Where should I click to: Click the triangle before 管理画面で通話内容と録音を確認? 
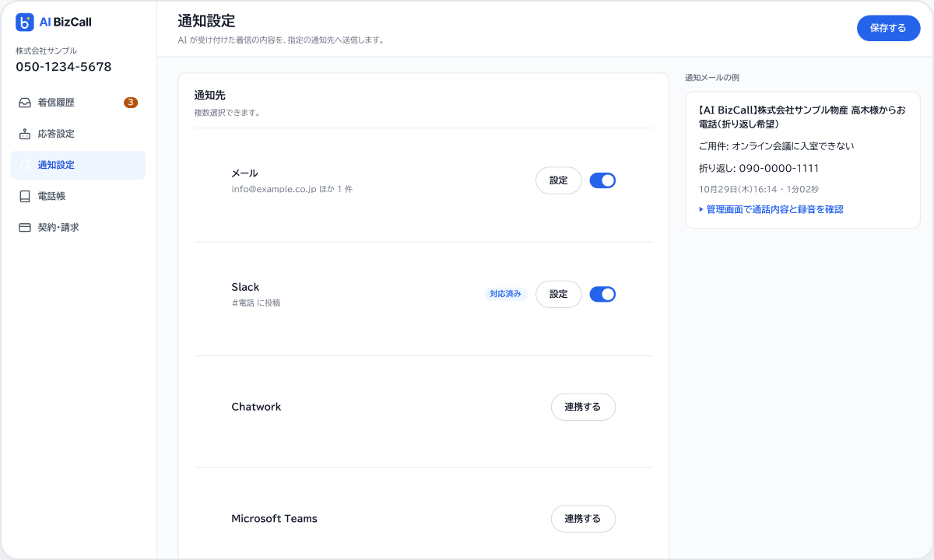coord(701,209)
